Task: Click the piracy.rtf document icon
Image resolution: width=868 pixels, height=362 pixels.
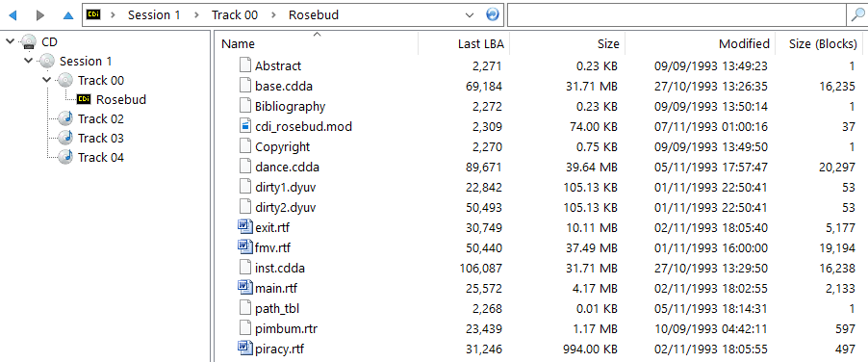Action: coord(244,349)
